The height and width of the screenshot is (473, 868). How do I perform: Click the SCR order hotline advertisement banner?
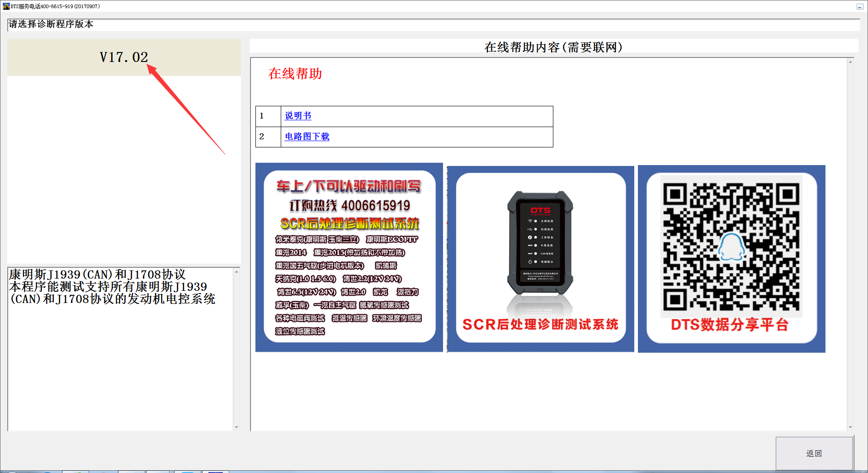click(x=349, y=257)
